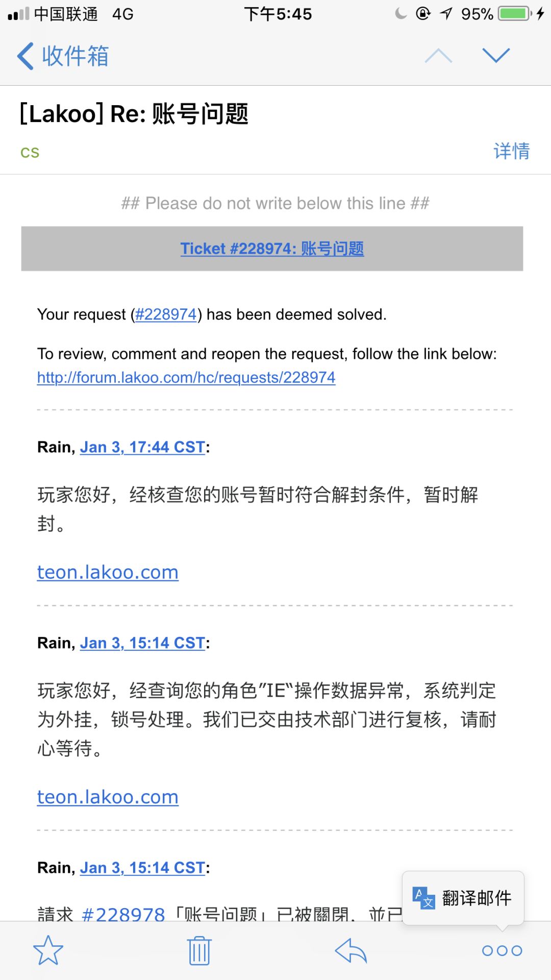Open the #228978 request link
Image resolution: width=551 pixels, height=980 pixels.
(x=123, y=914)
